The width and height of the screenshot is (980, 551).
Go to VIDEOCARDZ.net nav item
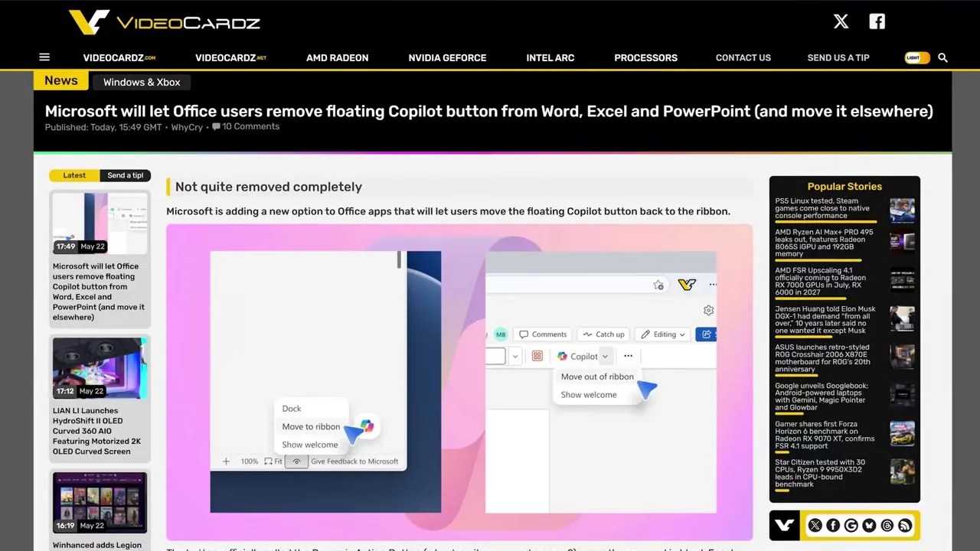coord(231,57)
